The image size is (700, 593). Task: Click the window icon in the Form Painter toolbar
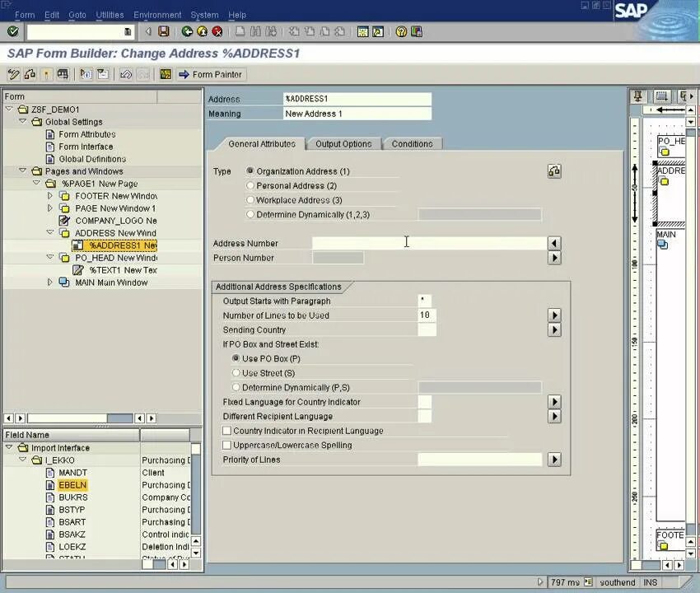tap(661, 96)
